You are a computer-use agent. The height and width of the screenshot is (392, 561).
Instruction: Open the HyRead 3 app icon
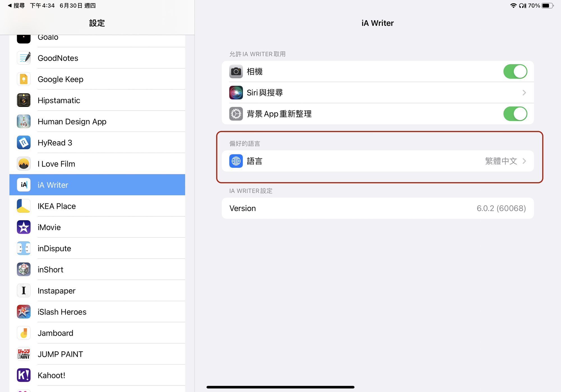(24, 143)
